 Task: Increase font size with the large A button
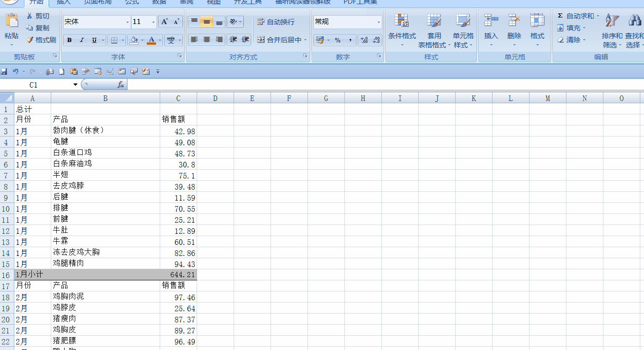click(x=164, y=22)
